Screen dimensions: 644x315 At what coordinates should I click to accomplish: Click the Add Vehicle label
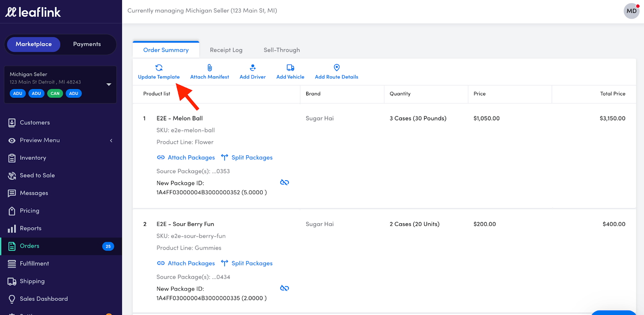pyautogui.click(x=290, y=77)
